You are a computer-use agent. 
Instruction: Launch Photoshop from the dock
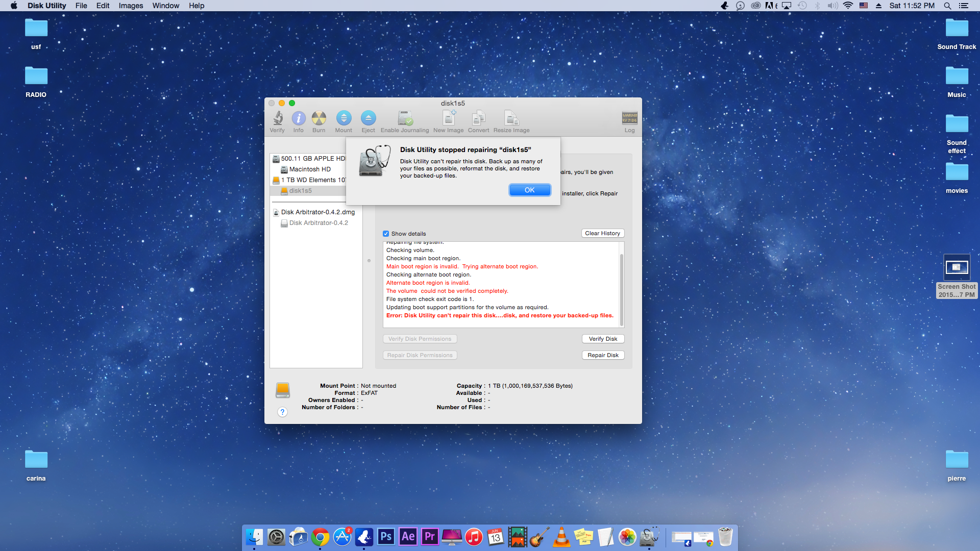[386, 537]
